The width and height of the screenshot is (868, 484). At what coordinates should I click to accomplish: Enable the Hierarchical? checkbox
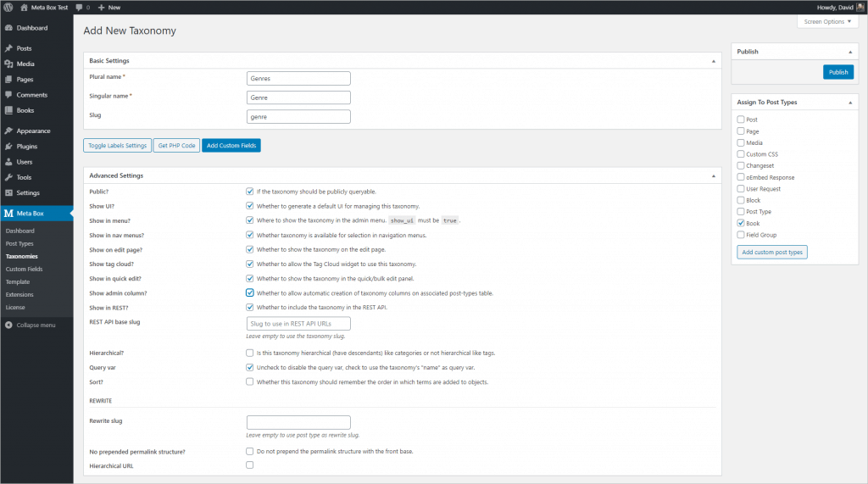point(249,353)
